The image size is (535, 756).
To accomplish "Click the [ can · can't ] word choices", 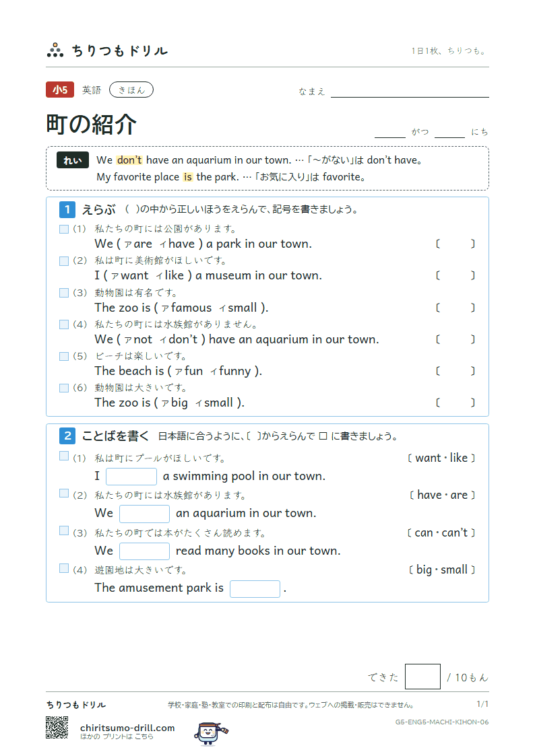I will (x=441, y=532).
